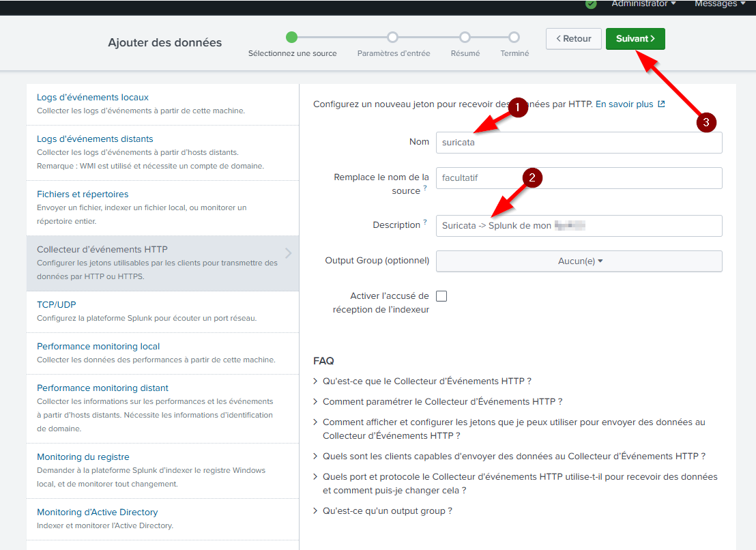
Task: Click help icon next to Description label
Action: point(425,222)
